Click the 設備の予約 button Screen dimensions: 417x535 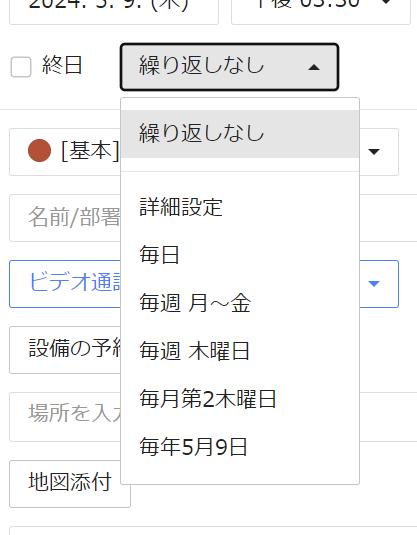[65, 350]
